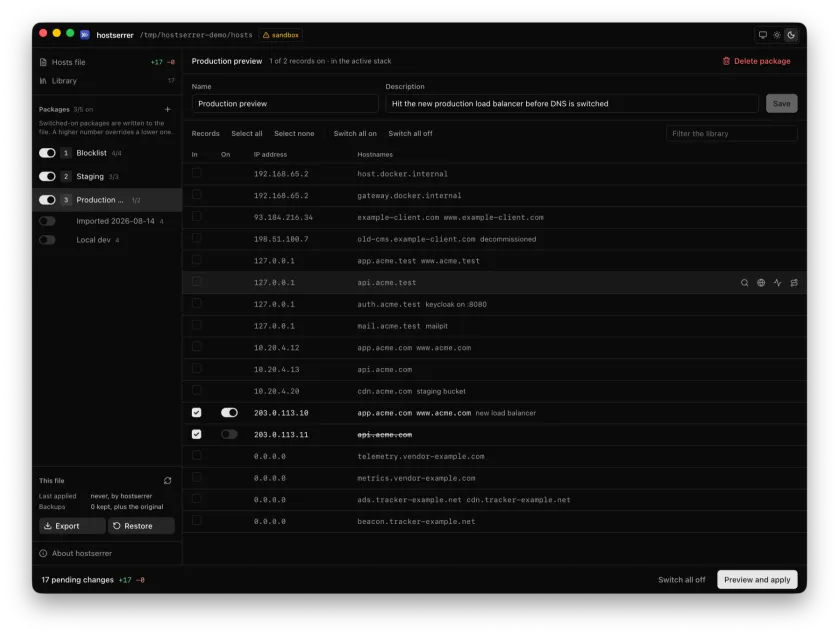Check the beacon.tracker-example.net record checkbox
The height and width of the screenshot is (637, 840).
coord(197,520)
